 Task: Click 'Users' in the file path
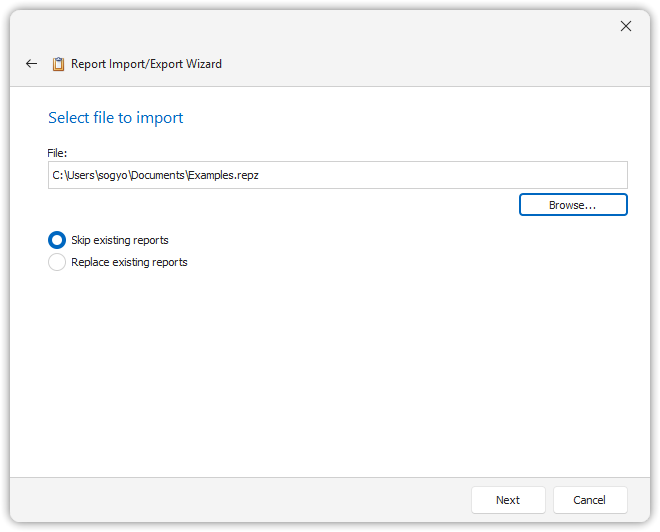coord(81,175)
